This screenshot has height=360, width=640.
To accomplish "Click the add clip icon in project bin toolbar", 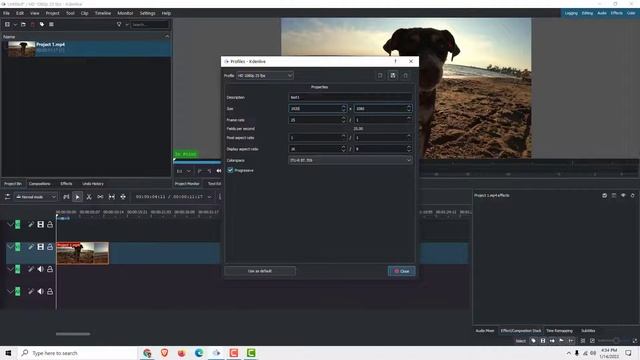I will (7, 24).
